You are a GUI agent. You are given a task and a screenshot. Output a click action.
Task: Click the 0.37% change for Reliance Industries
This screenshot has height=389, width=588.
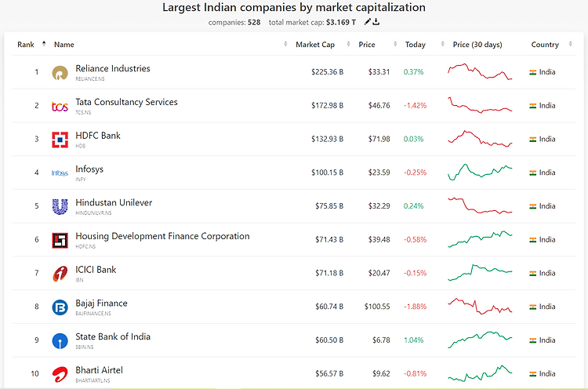tap(414, 72)
